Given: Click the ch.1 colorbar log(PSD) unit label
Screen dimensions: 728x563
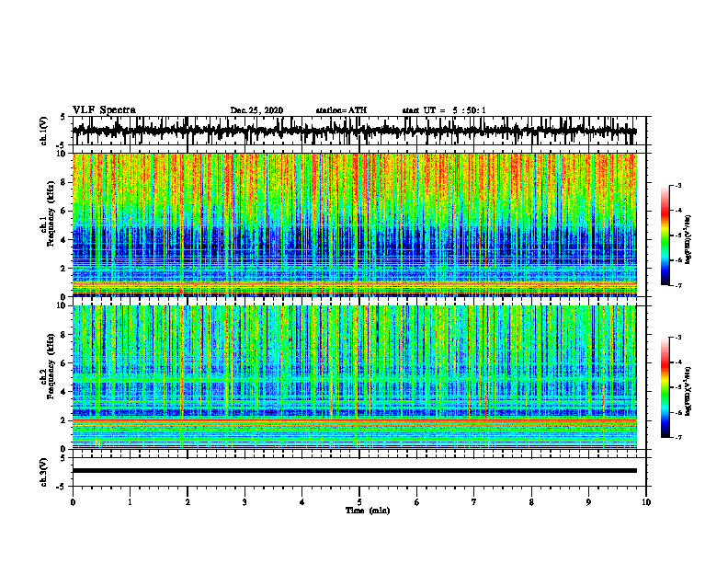Looking at the screenshot, I should tap(689, 240).
